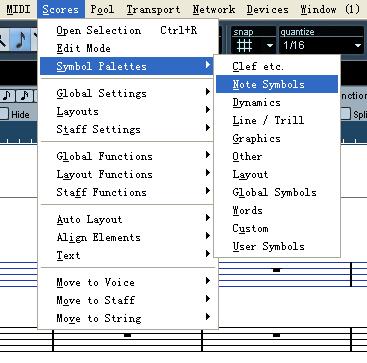Click the snap grid icon
This screenshot has height=363, width=367.
coord(244,45)
